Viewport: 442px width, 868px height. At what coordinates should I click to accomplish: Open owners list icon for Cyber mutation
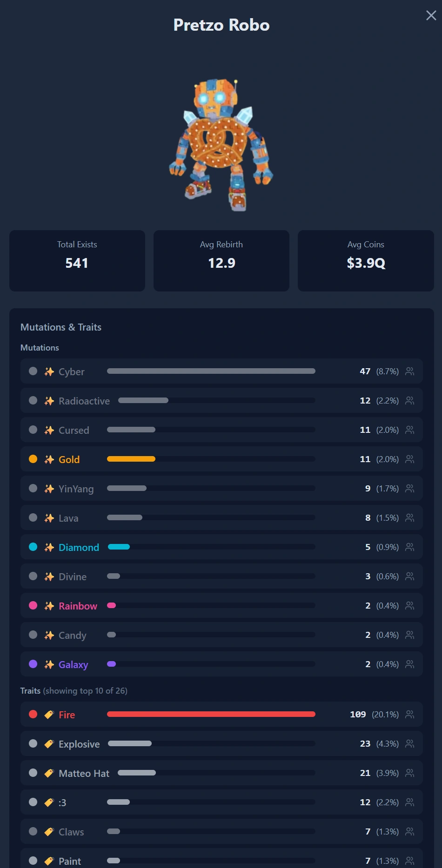tap(409, 371)
